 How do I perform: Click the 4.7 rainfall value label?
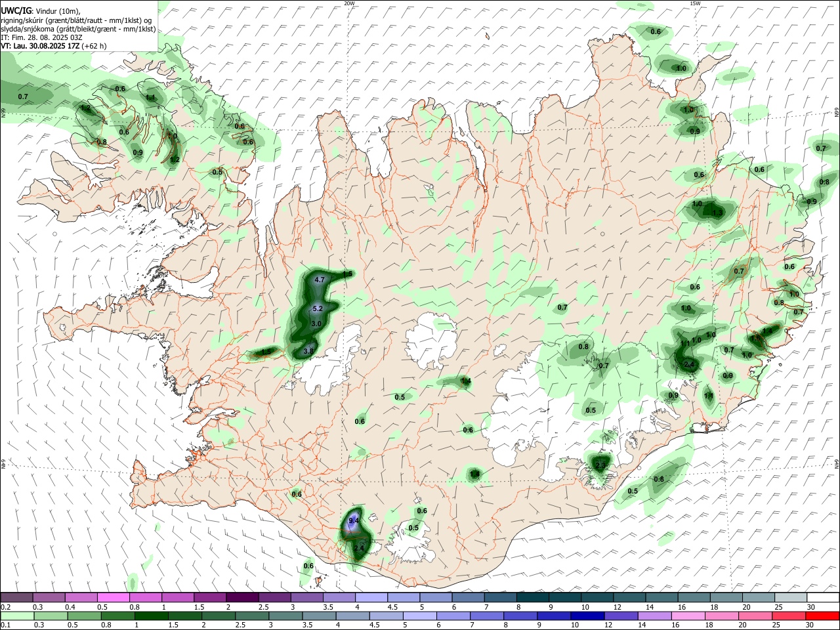coord(320,280)
